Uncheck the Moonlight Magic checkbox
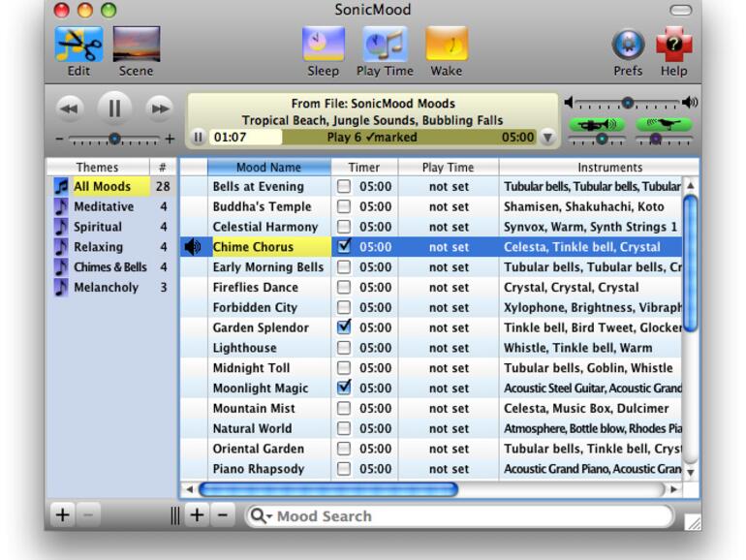Screen dimensions: 746x560 pos(344,388)
